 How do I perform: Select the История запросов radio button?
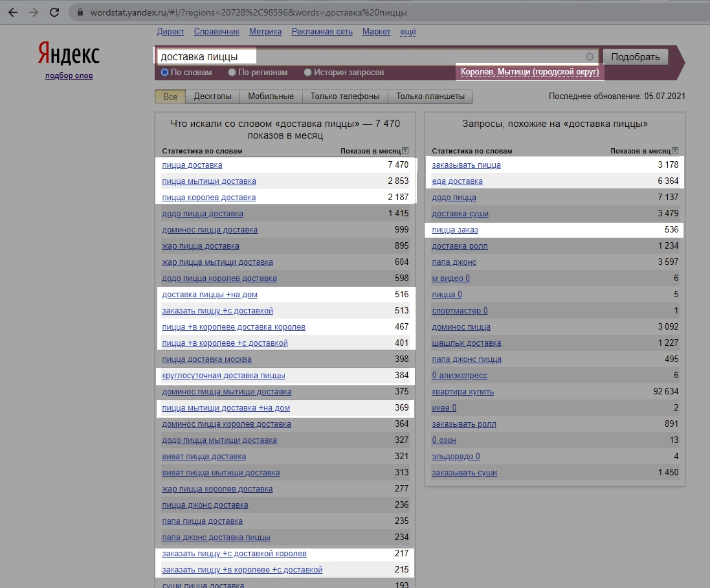click(307, 72)
